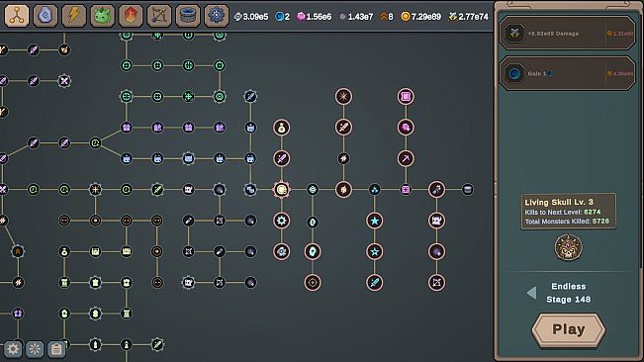Click the 2.77e74 damage stat
Viewport: 644px width, 362px height.
(x=469, y=17)
